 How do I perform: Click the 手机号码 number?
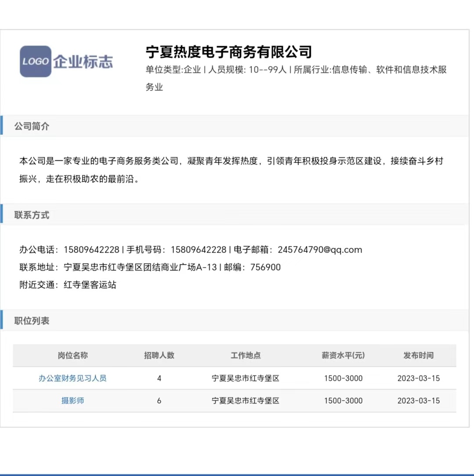click(198, 250)
